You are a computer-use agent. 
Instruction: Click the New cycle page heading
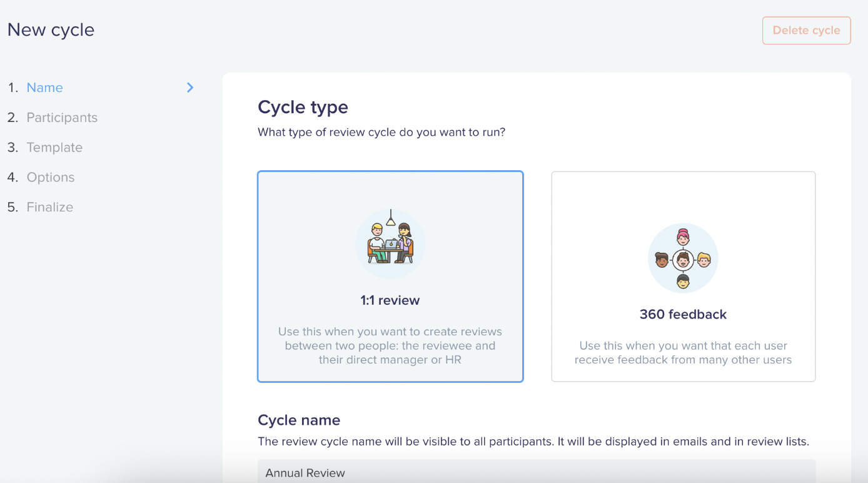[51, 30]
